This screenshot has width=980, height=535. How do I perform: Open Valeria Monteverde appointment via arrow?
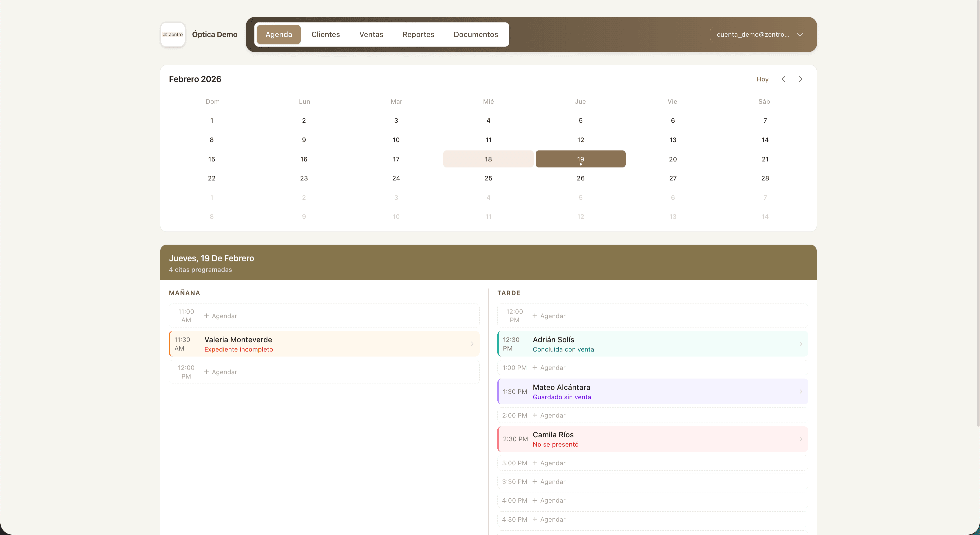click(x=473, y=344)
